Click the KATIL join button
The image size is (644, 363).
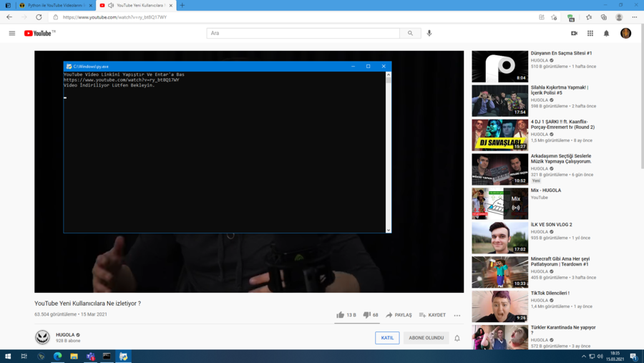(387, 338)
